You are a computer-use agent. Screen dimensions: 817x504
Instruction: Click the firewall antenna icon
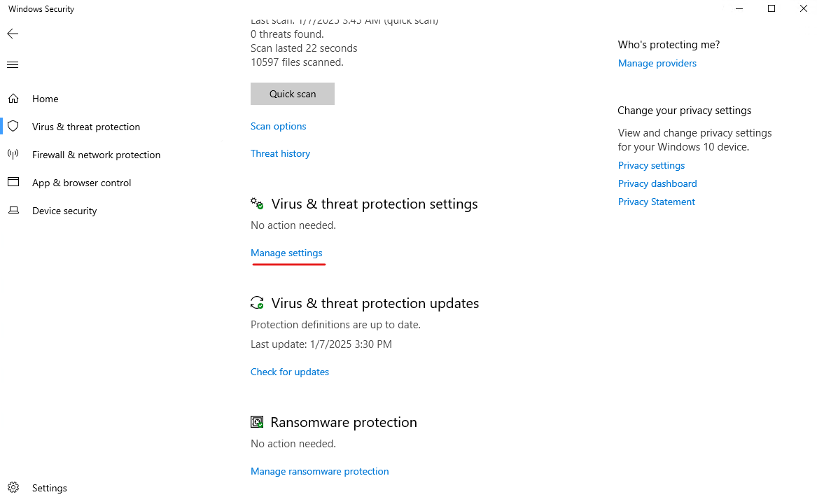pyautogui.click(x=13, y=154)
